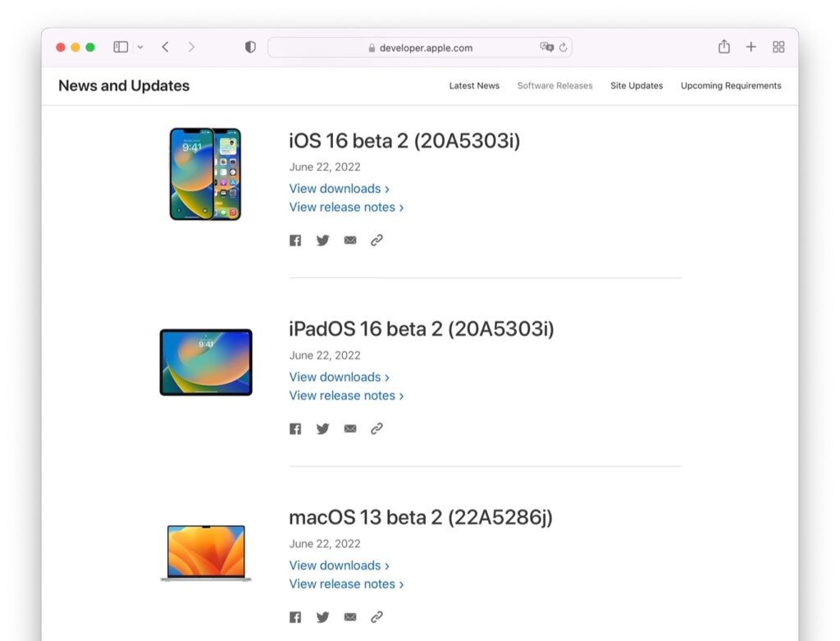
Task: Share iPadOS 16 beta 2 on Facebook
Action: pyautogui.click(x=295, y=428)
